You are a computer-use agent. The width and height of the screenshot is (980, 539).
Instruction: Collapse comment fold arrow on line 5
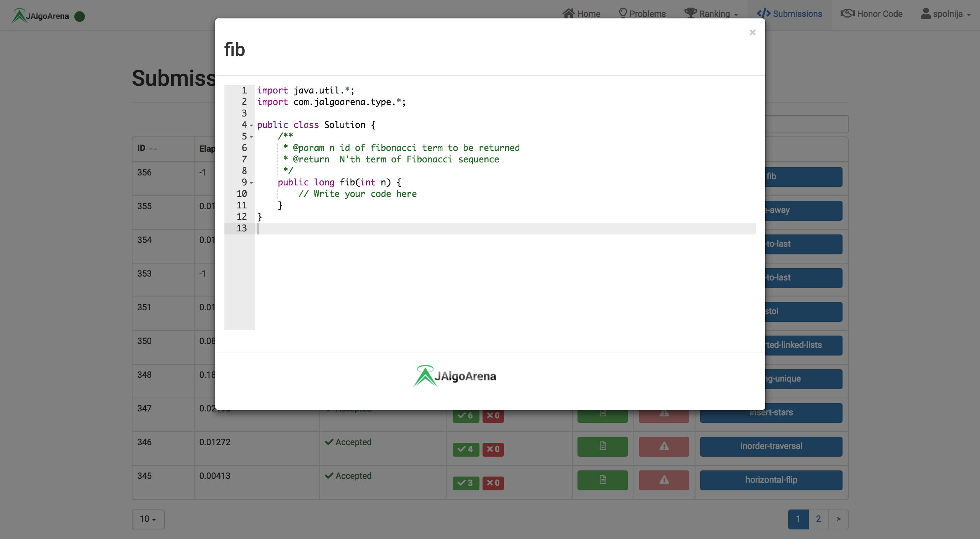point(251,137)
